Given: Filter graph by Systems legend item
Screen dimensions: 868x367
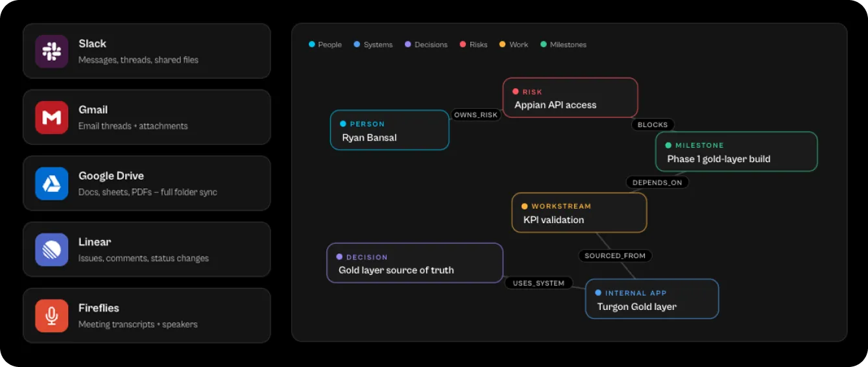Looking at the screenshot, I should tap(373, 45).
